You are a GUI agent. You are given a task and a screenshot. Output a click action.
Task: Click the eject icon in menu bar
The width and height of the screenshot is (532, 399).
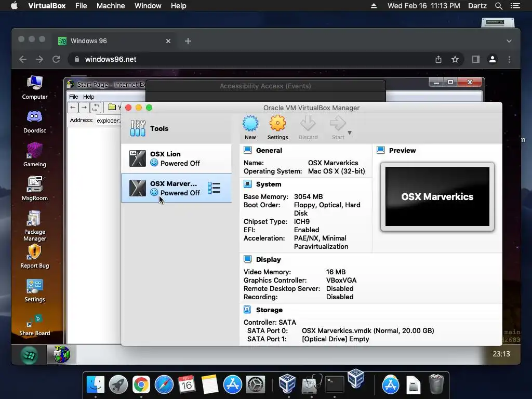(374, 6)
